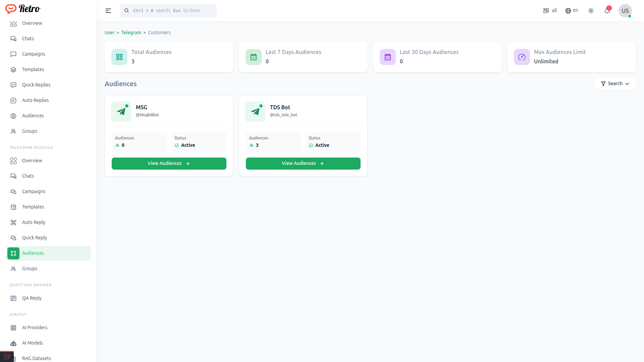This screenshot has width=644, height=362.
Task: Click the Total Audiences grid icon
Action: 119,57
